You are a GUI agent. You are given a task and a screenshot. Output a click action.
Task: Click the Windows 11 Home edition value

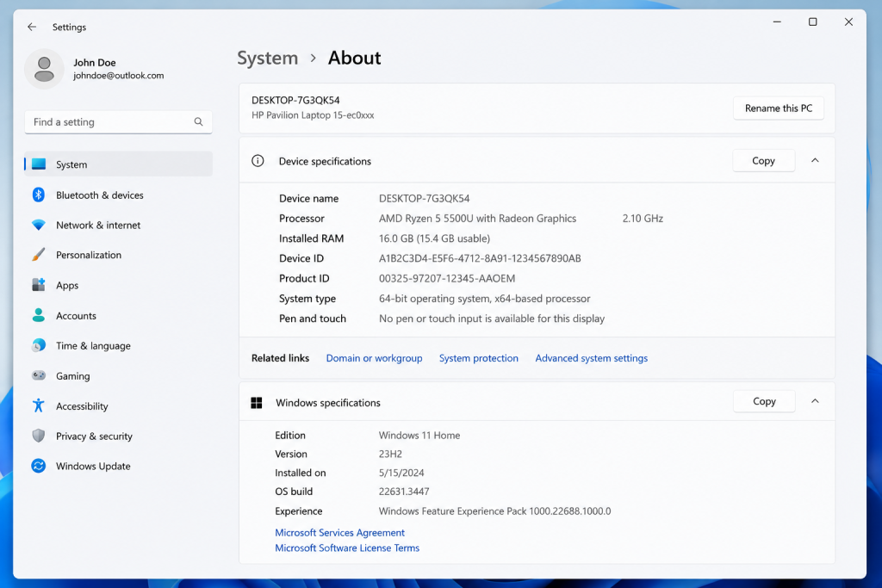click(419, 435)
